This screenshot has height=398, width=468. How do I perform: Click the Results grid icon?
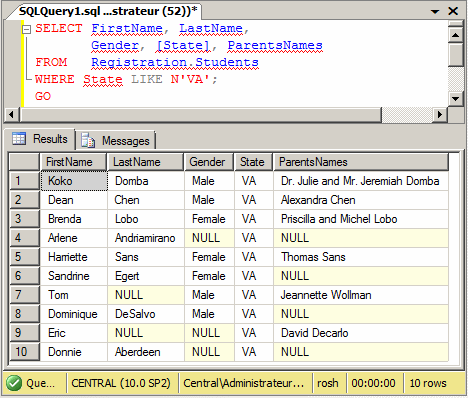click(x=19, y=138)
